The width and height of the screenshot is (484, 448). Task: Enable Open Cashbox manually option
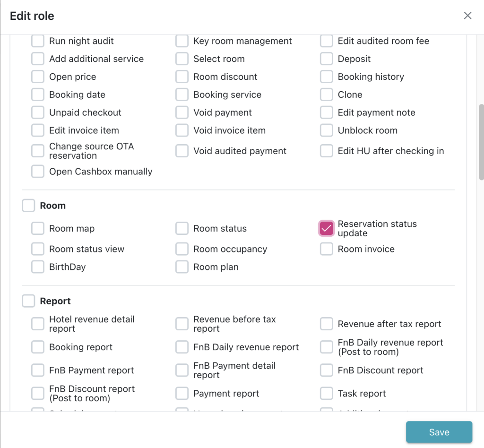pos(38,172)
